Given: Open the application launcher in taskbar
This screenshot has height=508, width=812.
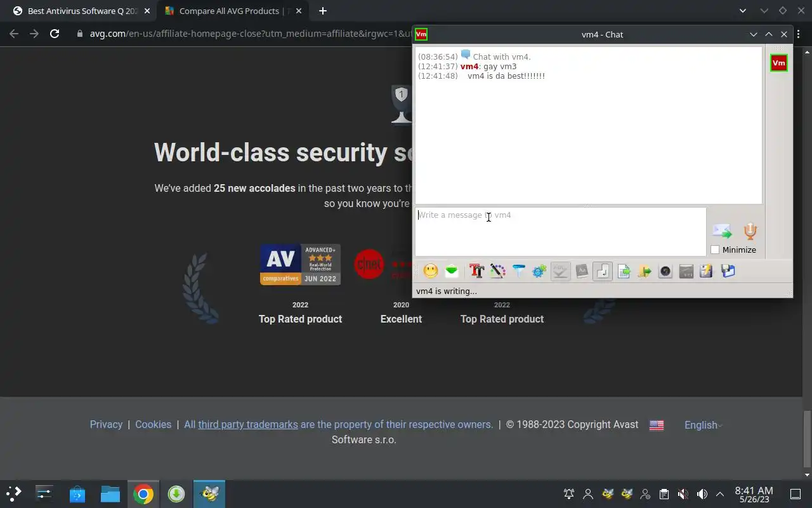Looking at the screenshot, I should [x=13, y=493].
